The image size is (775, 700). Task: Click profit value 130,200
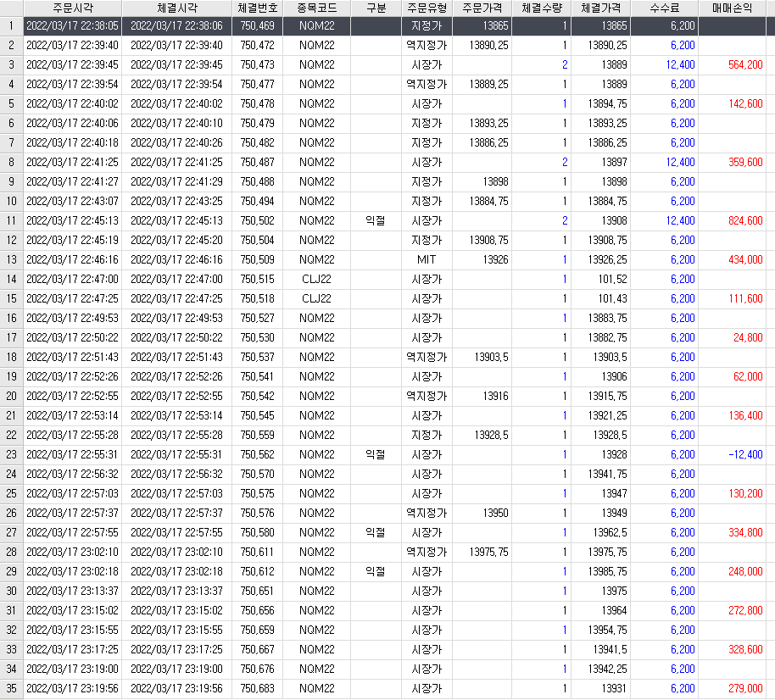click(745, 493)
